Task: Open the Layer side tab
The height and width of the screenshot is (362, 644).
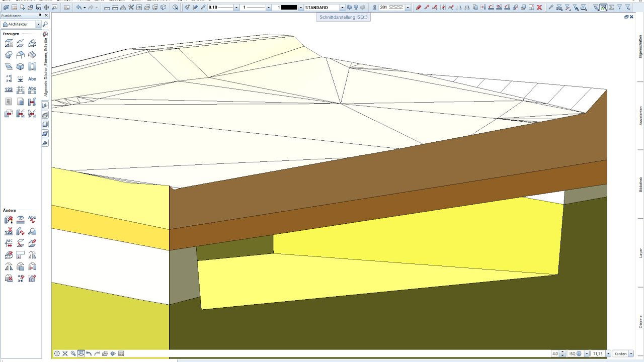Action: tap(640, 253)
